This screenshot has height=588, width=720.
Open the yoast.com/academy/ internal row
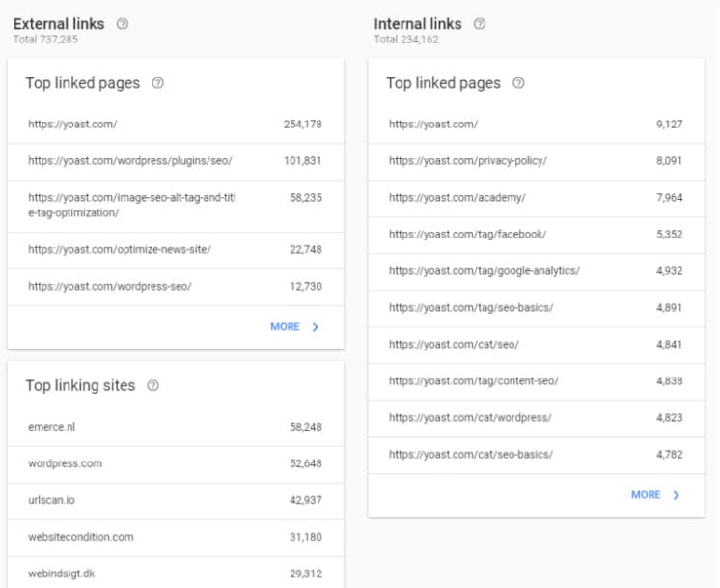(536, 198)
